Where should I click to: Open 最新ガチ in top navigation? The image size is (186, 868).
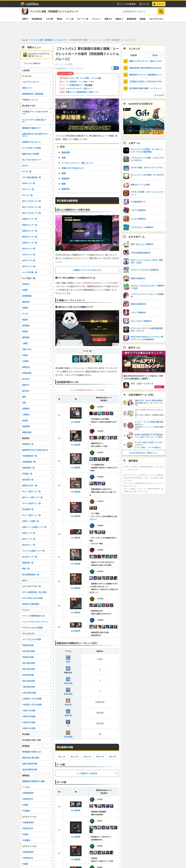tap(108, 19)
